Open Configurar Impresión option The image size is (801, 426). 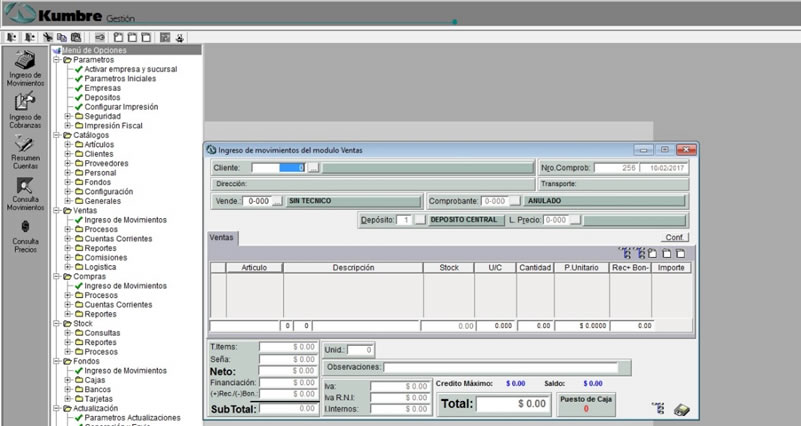(121, 107)
